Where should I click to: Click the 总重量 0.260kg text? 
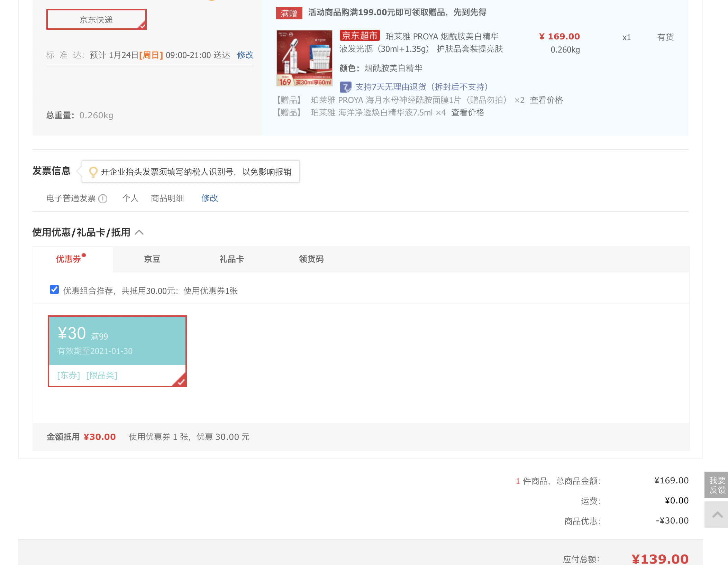pyautogui.click(x=80, y=115)
